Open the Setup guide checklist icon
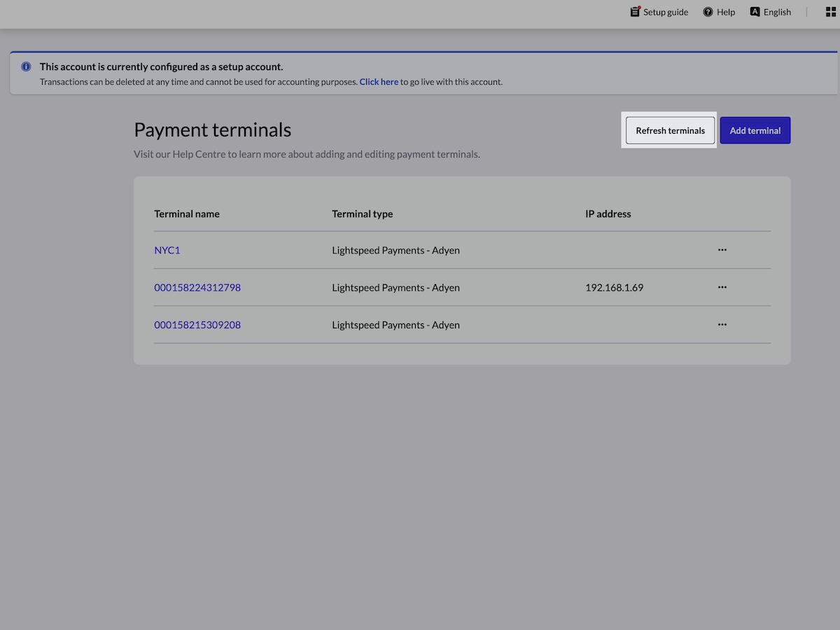The height and width of the screenshot is (630, 840). click(x=636, y=12)
